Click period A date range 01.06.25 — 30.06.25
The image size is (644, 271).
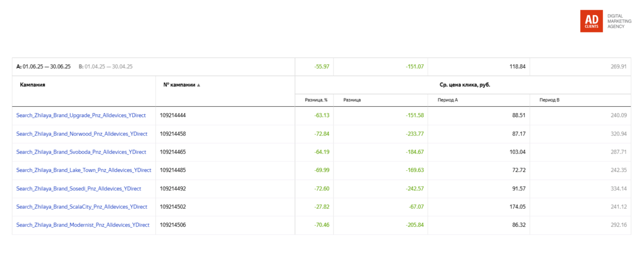coord(46,67)
